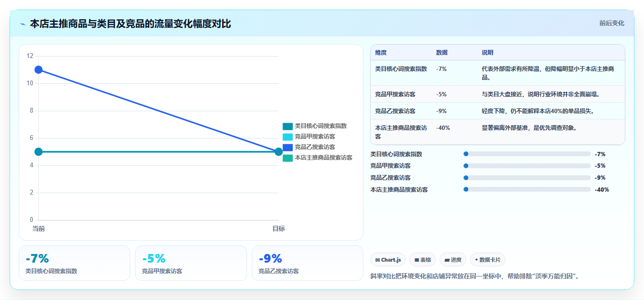Click the 数据 table column header

coord(442,52)
